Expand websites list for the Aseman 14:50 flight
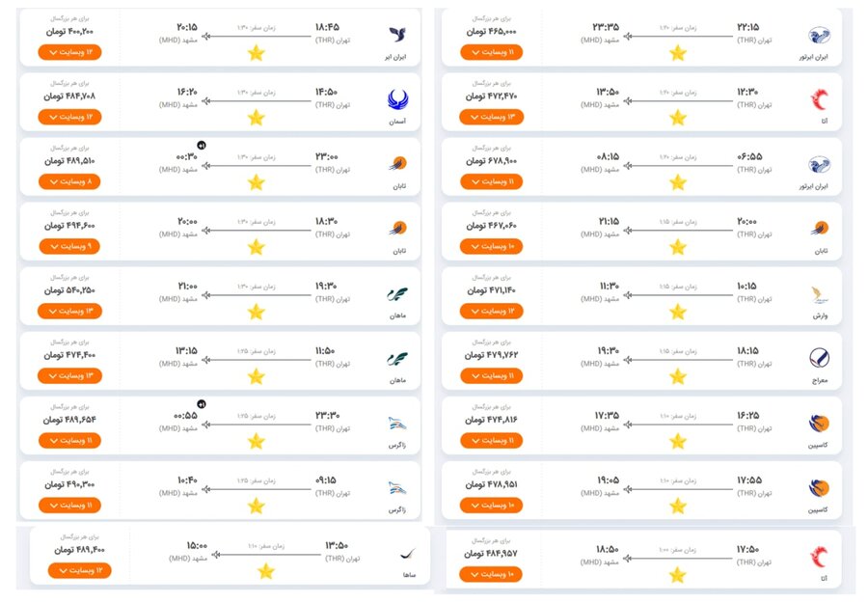The width and height of the screenshot is (868, 603). click(x=69, y=117)
